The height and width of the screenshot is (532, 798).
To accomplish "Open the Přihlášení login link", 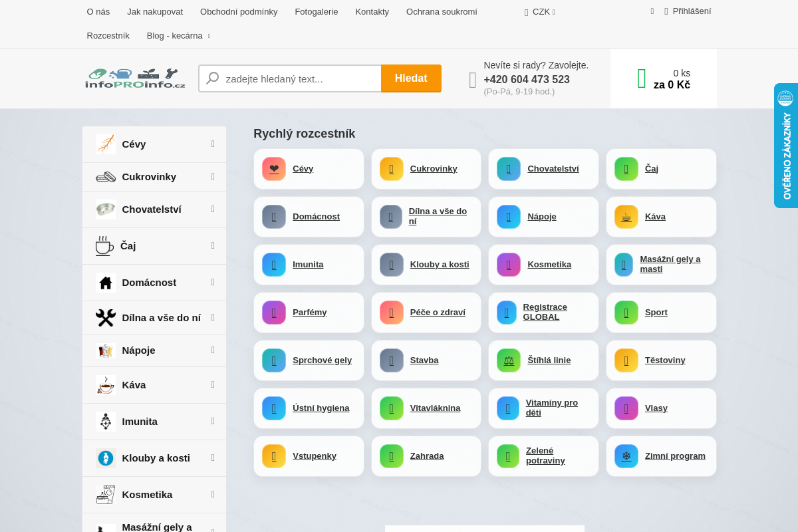I will coord(691,11).
